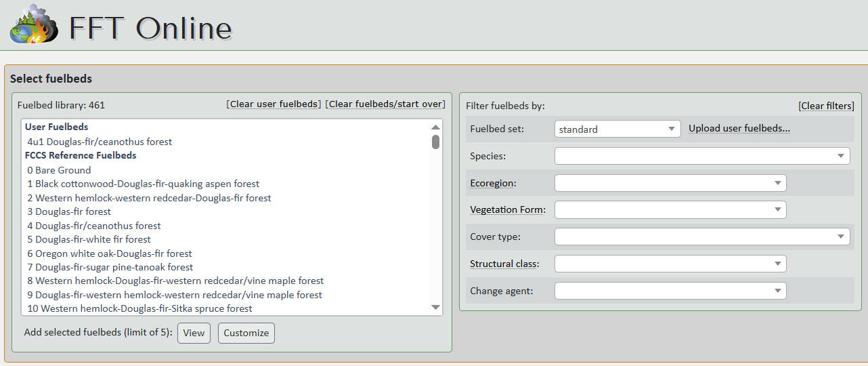The height and width of the screenshot is (366, 868).
Task: Click the View button
Action: 194,333
